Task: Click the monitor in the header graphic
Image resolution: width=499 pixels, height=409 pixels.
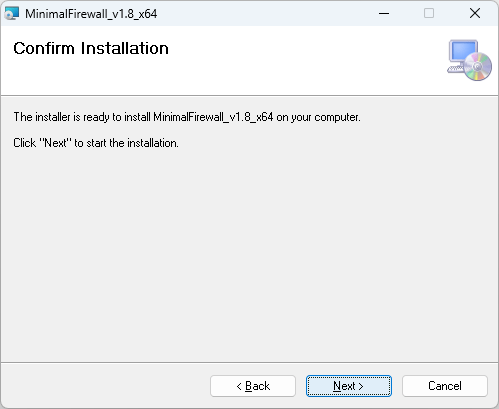Action: [463, 52]
